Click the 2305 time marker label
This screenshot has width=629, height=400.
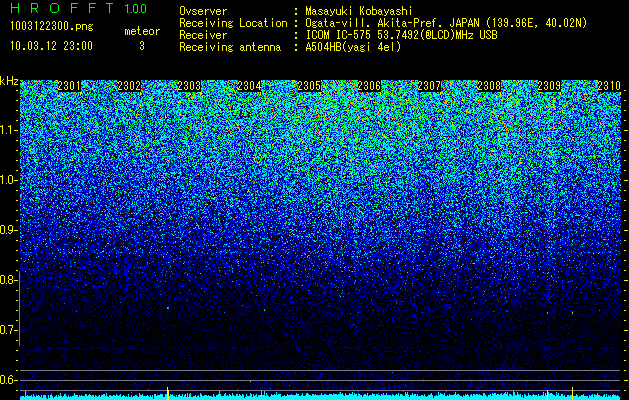(309, 86)
